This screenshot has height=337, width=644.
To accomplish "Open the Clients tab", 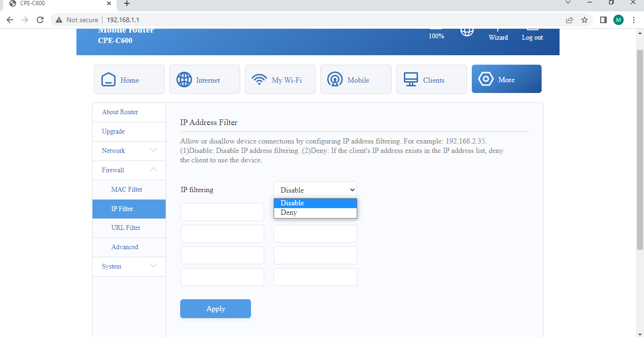I will pos(432,79).
